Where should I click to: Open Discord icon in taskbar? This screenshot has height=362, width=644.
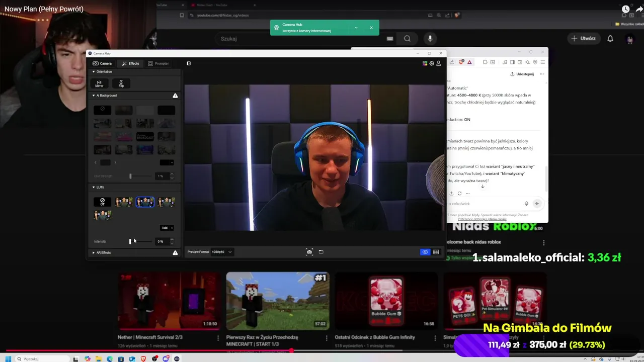[166, 359]
